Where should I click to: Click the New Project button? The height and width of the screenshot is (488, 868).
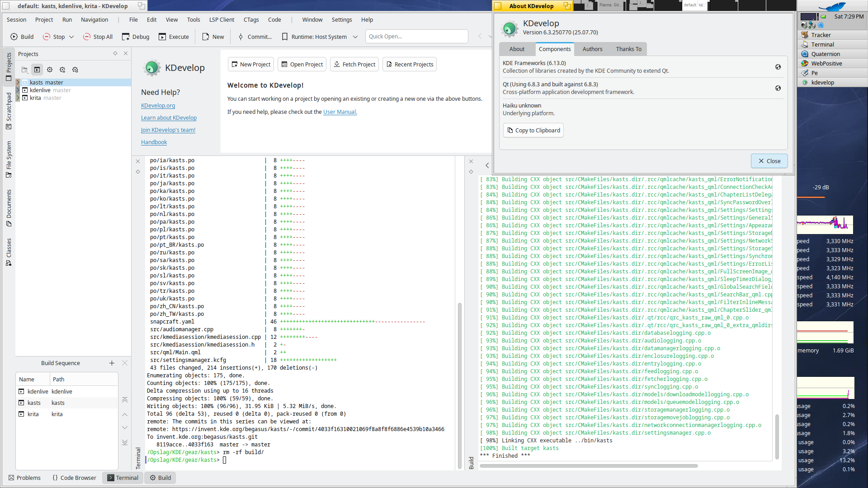tap(251, 64)
